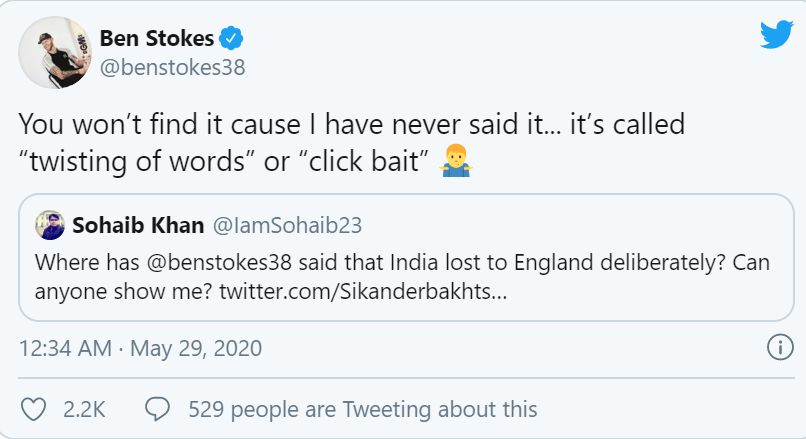This screenshot has width=806, height=439.
Task: Click the @benstokes38 handle
Action: (172, 68)
